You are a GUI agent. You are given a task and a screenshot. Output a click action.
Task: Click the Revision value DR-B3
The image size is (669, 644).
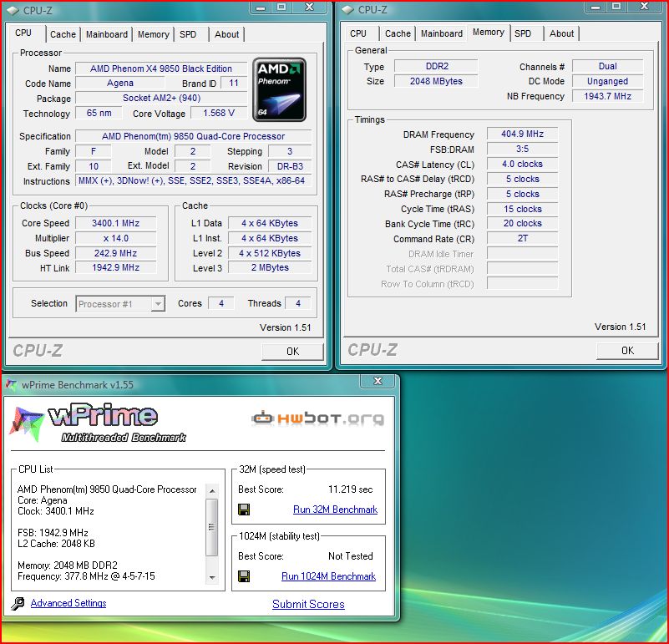[x=290, y=166]
